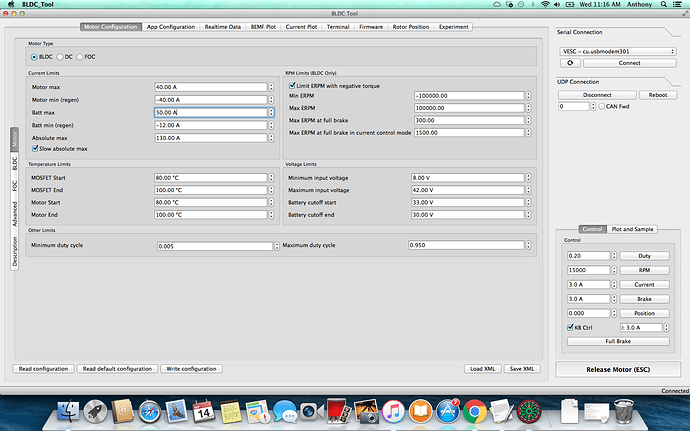Click the Spotlight search magnifier icon

661,5
